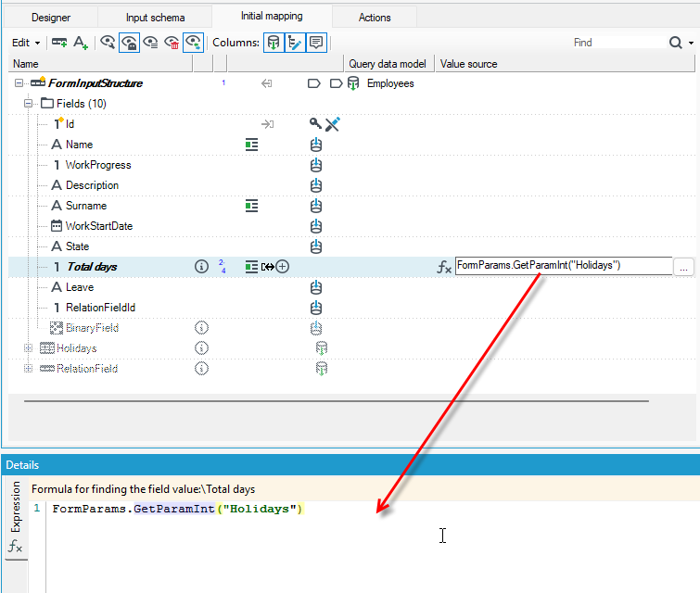Click info icon in RelationField row

(x=201, y=369)
